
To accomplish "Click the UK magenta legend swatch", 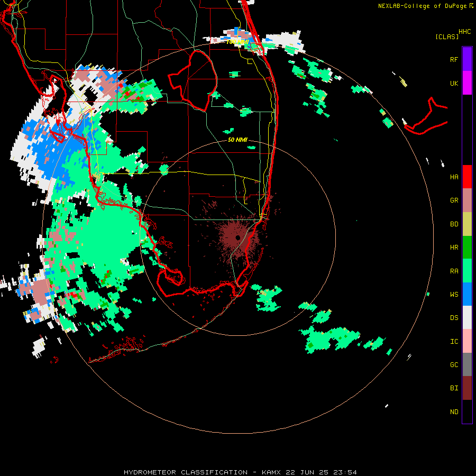I will click(467, 83).
